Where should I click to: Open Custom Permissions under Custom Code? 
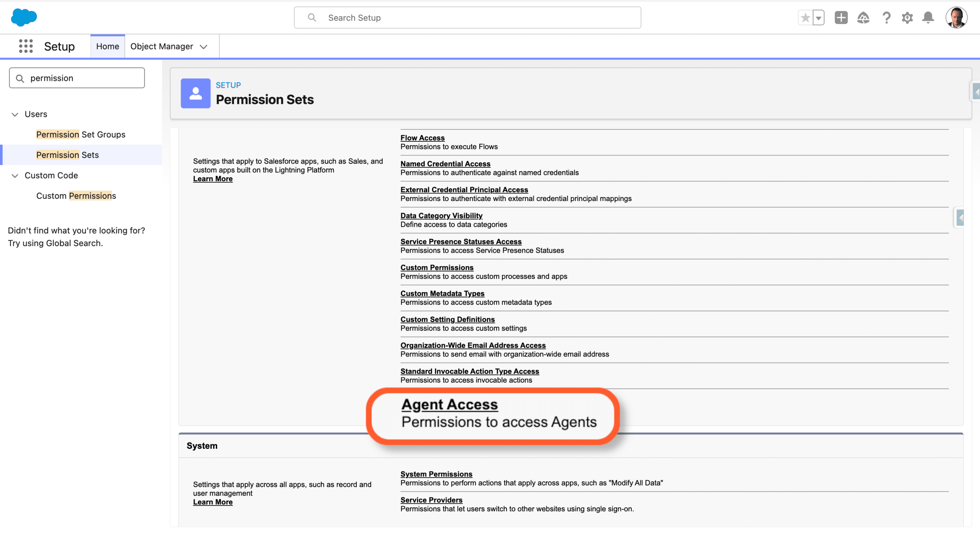click(x=76, y=196)
